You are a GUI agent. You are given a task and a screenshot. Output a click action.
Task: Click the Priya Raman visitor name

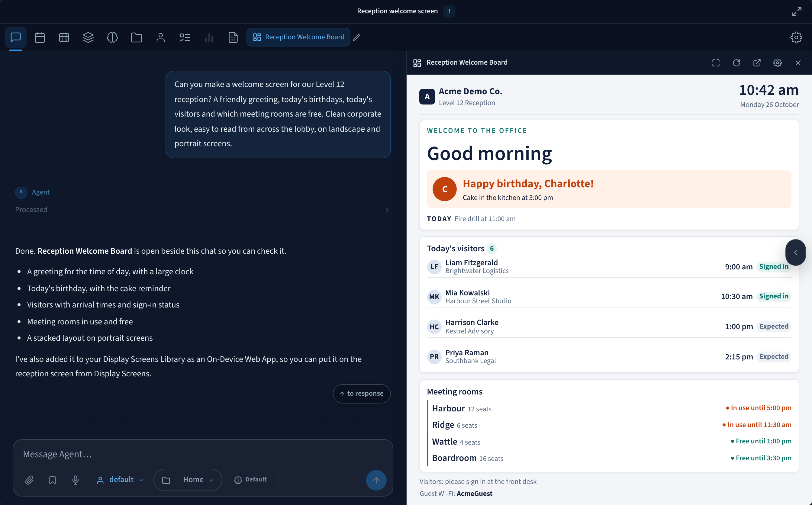(x=467, y=352)
